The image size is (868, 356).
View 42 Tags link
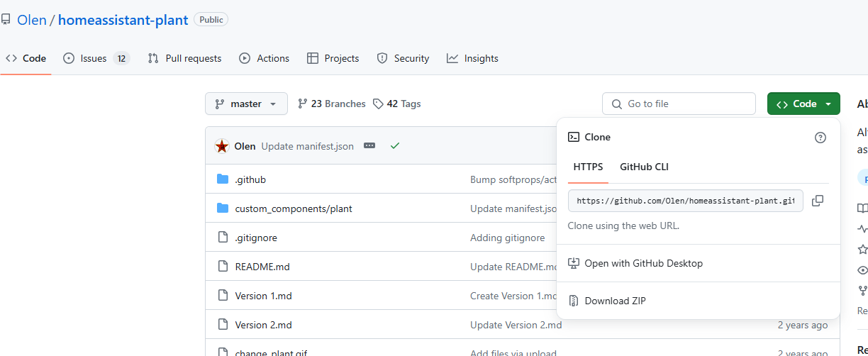(397, 104)
